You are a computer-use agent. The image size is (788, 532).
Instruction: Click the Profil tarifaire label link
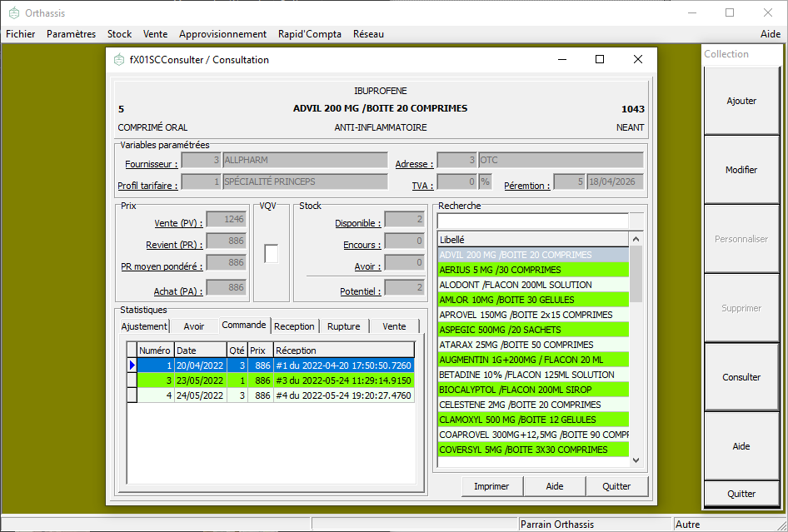click(147, 186)
